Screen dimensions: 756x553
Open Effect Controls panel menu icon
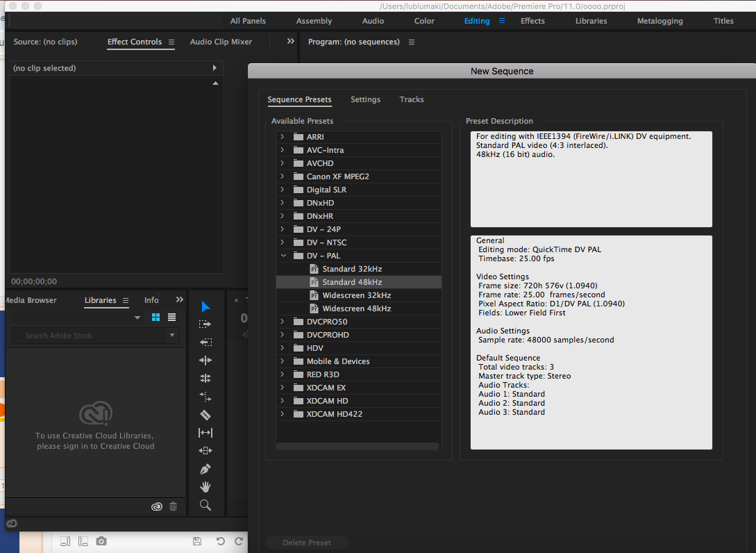(x=171, y=42)
